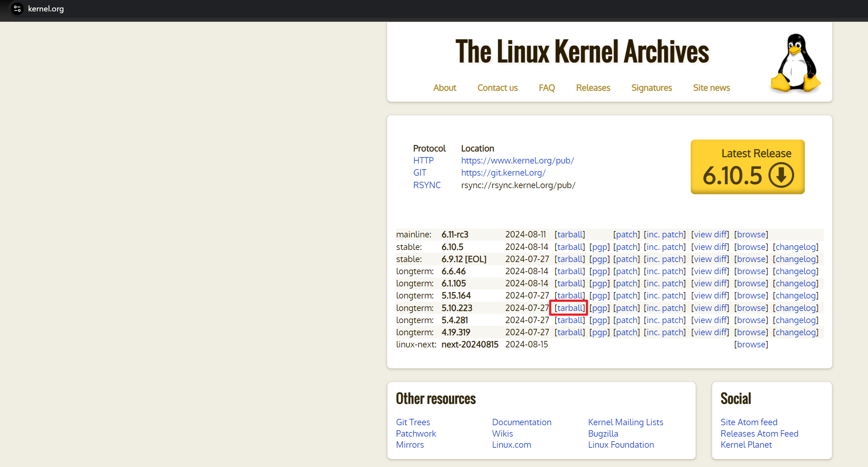Open Mirrors link
Image resolution: width=868 pixels, height=467 pixels.
[410, 445]
